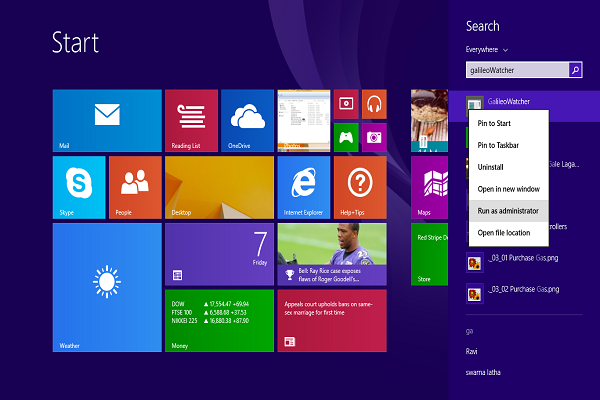Open the Food & Drink tile
Image resolution: width=600 pixels, height=400 pixels.
429,121
